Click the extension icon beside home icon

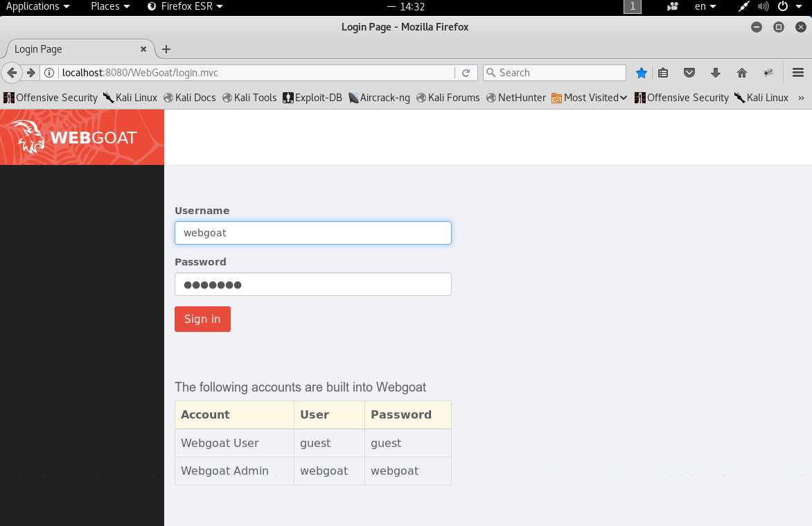click(768, 73)
